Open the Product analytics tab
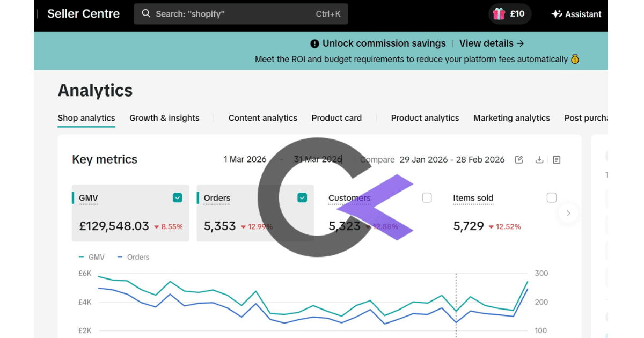The width and height of the screenshot is (644, 338). point(425,118)
